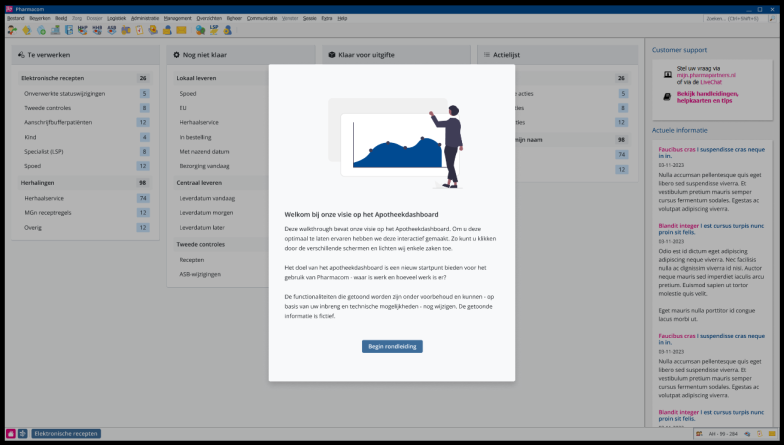Click the Actielijst panel header
The image size is (784, 445).
click(558, 55)
